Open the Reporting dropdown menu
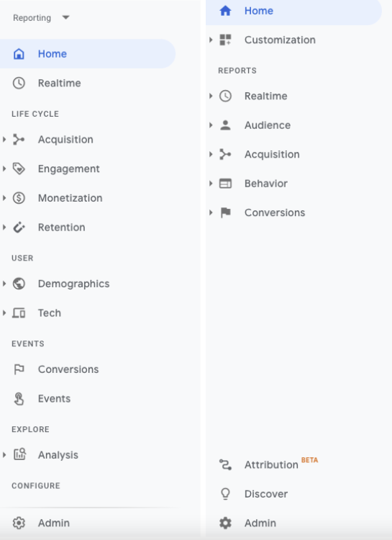Viewport: 392px width, 540px height. coord(41,17)
